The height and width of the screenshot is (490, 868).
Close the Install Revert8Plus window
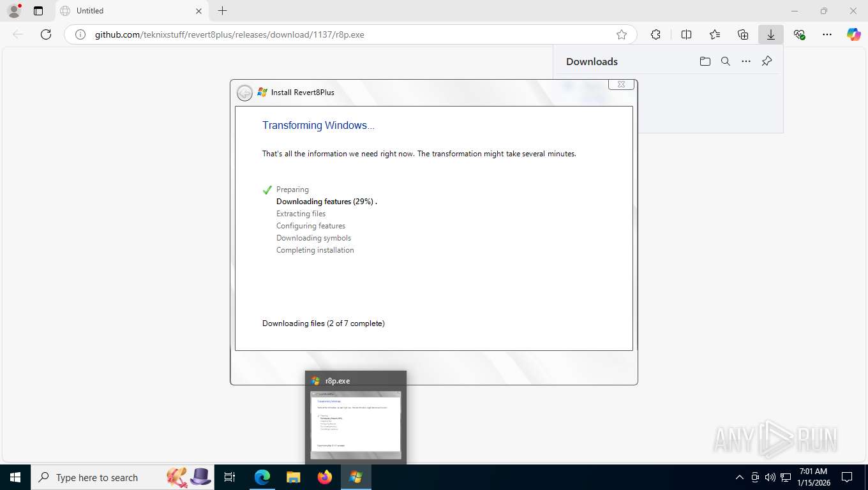pos(621,84)
